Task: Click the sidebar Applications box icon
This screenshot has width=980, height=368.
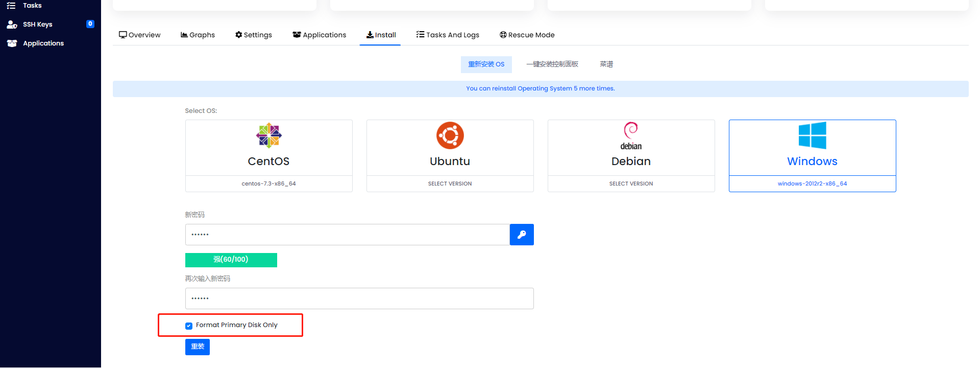Action: point(12,43)
